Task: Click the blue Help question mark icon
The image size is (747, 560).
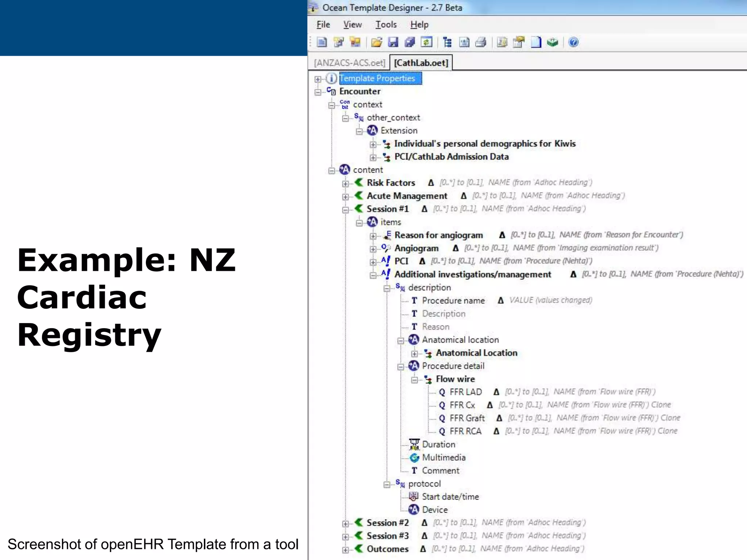Action: point(573,42)
